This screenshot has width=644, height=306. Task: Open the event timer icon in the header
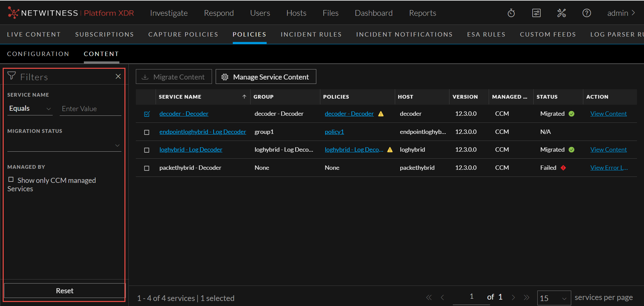[511, 13]
